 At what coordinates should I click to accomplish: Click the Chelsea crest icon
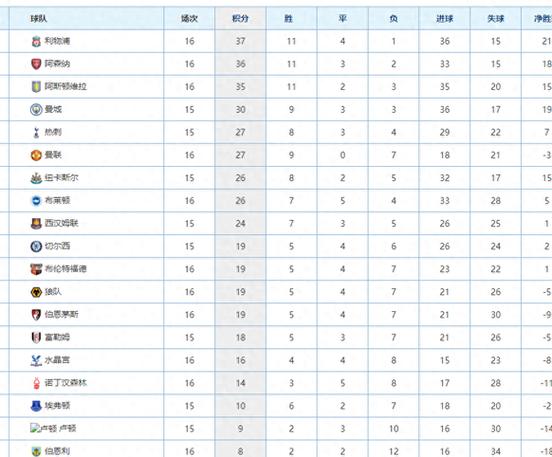tap(36, 246)
